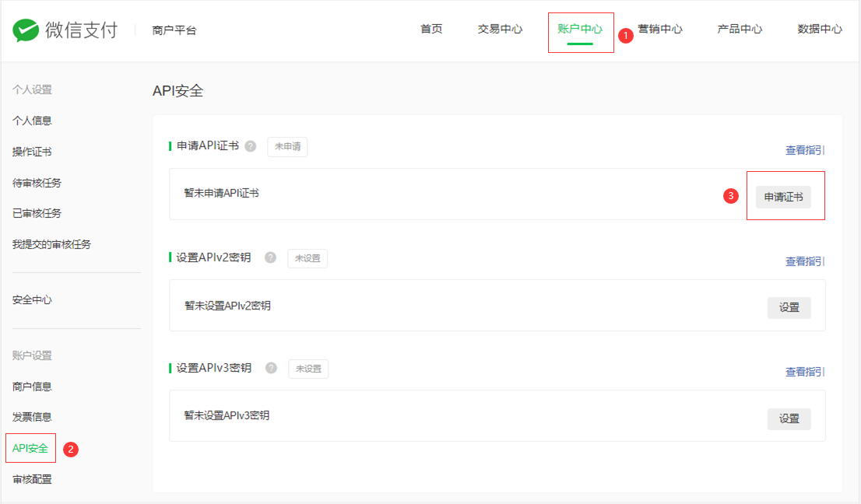
Task: Click 设置 button for APIv2密钥
Action: coord(789,308)
